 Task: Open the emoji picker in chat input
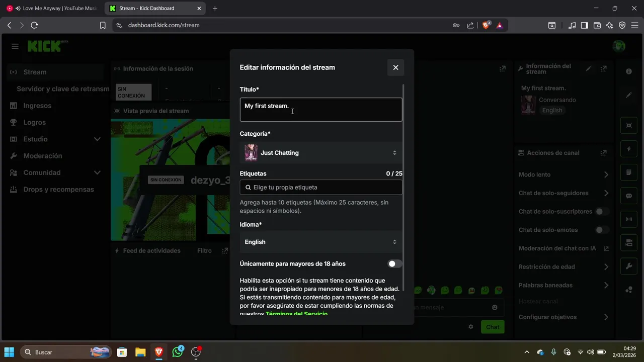coord(495,307)
